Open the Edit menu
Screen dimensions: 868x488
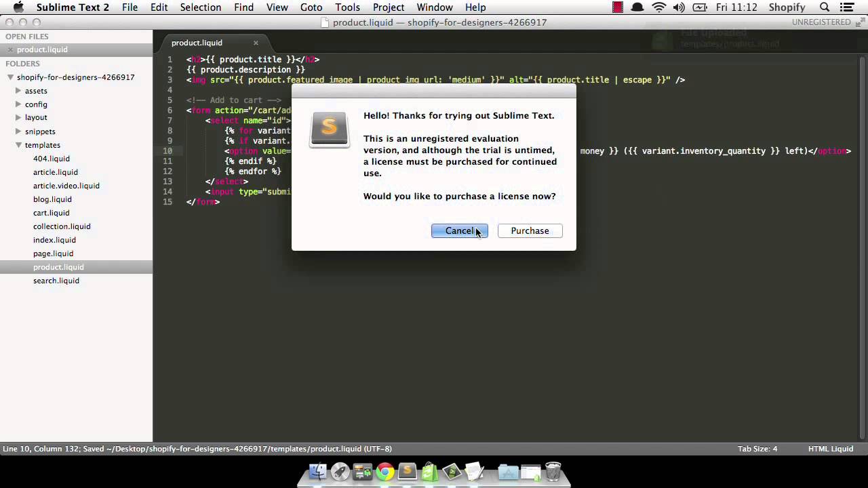click(159, 7)
